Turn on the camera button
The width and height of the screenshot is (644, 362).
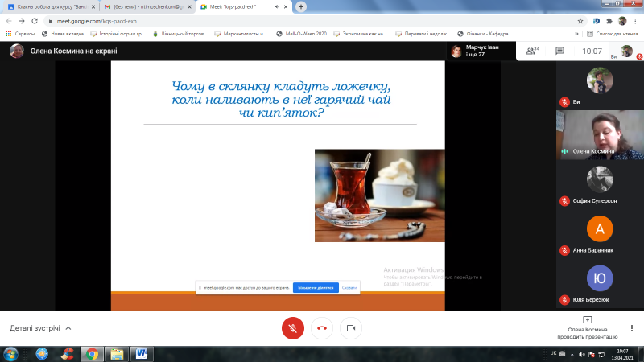pos(351,328)
